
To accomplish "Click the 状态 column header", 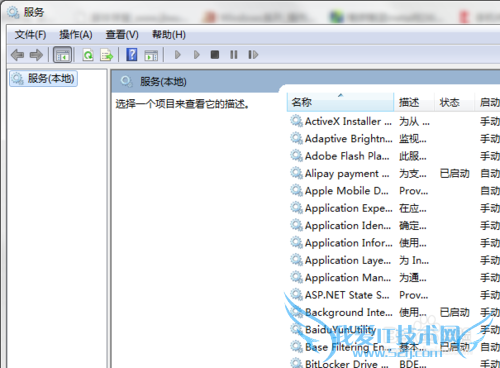I will (x=454, y=102).
